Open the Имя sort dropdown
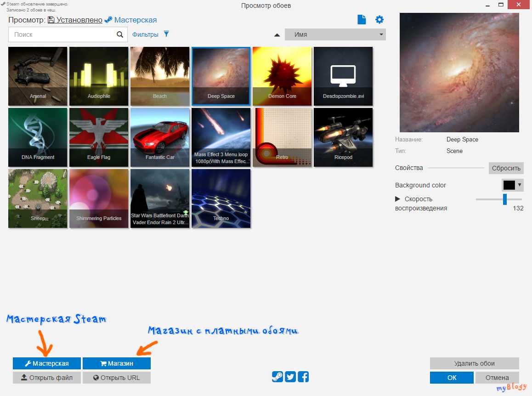This screenshot has width=532, height=396. [x=335, y=34]
